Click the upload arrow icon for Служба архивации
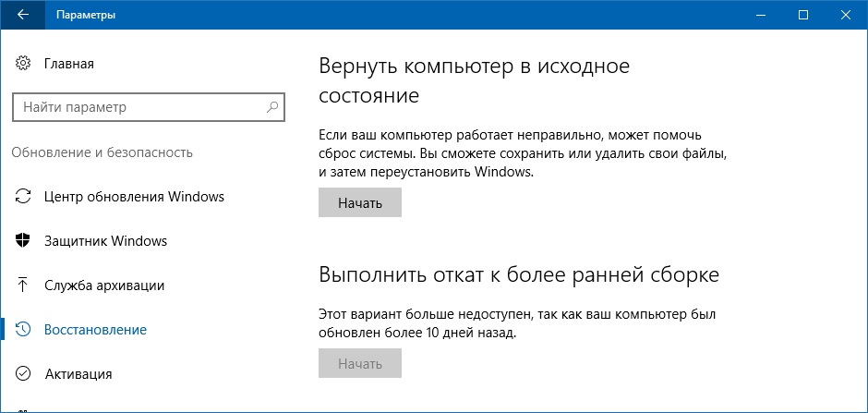 [x=23, y=285]
